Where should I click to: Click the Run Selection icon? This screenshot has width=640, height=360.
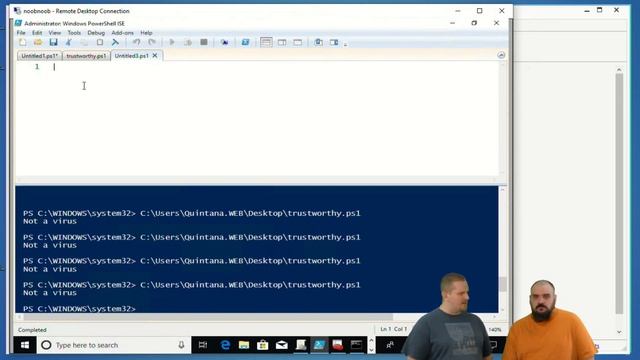pyautogui.click(x=188, y=42)
